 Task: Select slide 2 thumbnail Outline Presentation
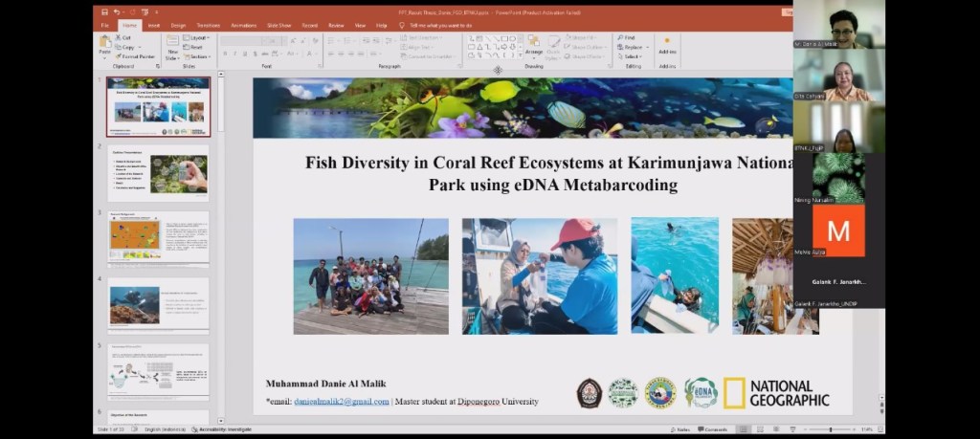tap(158, 172)
